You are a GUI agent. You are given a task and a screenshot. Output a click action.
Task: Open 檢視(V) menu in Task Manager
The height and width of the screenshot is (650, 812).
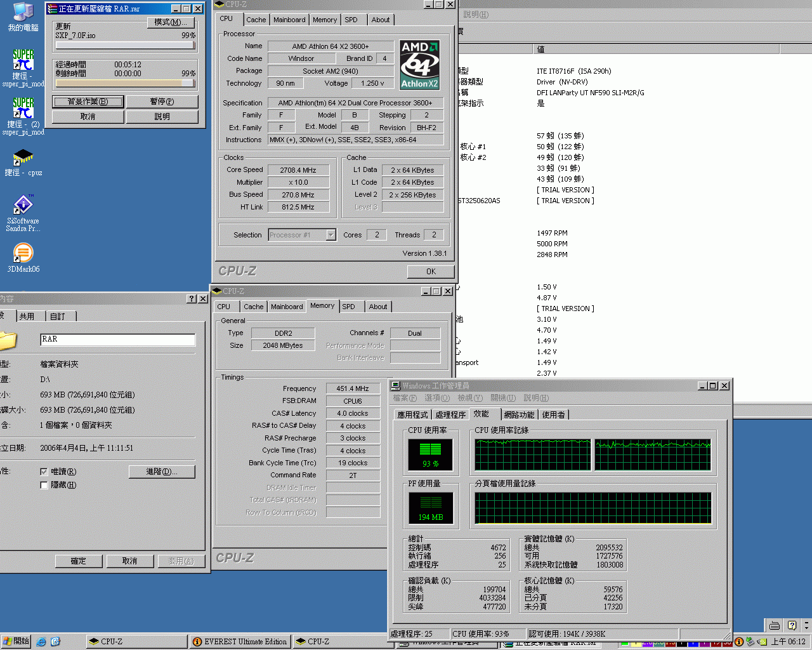[470, 398]
